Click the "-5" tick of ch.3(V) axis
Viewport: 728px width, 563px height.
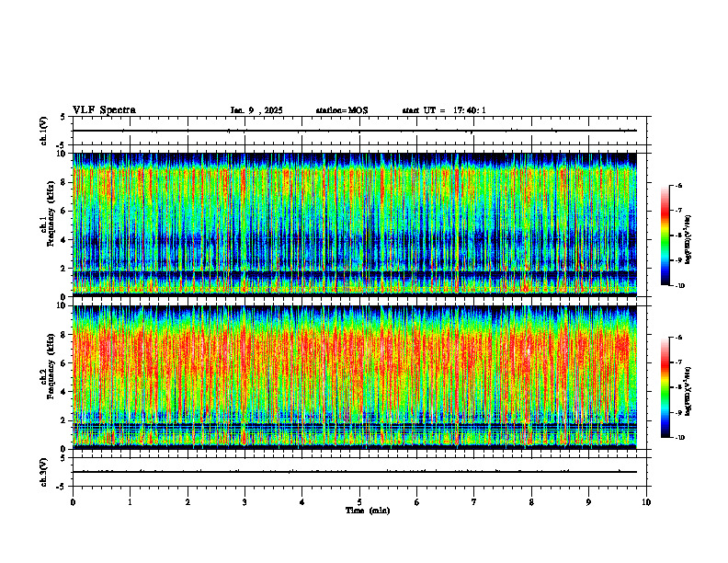point(63,487)
